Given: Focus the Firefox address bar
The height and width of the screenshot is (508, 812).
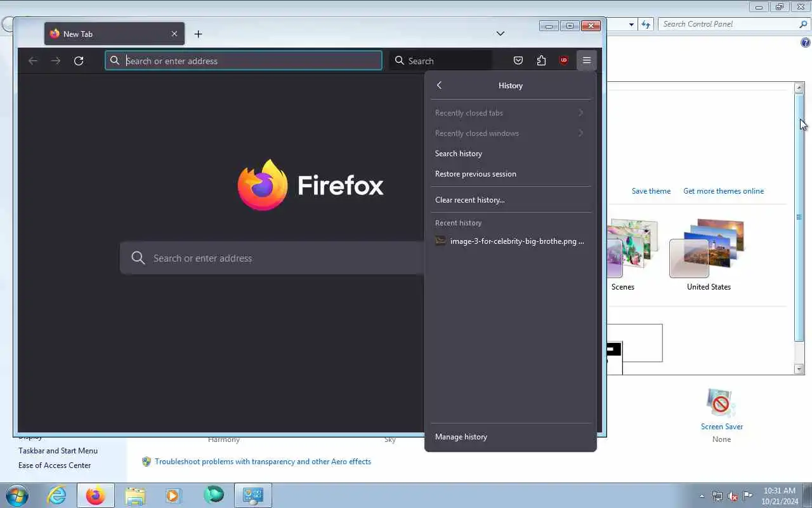Looking at the screenshot, I should [244, 60].
